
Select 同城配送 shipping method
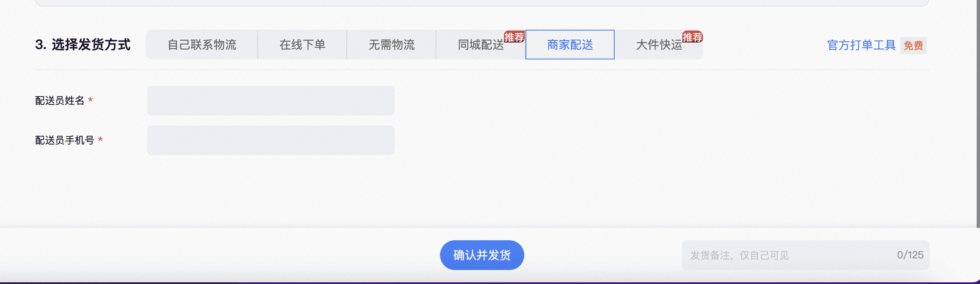click(x=480, y=45)
